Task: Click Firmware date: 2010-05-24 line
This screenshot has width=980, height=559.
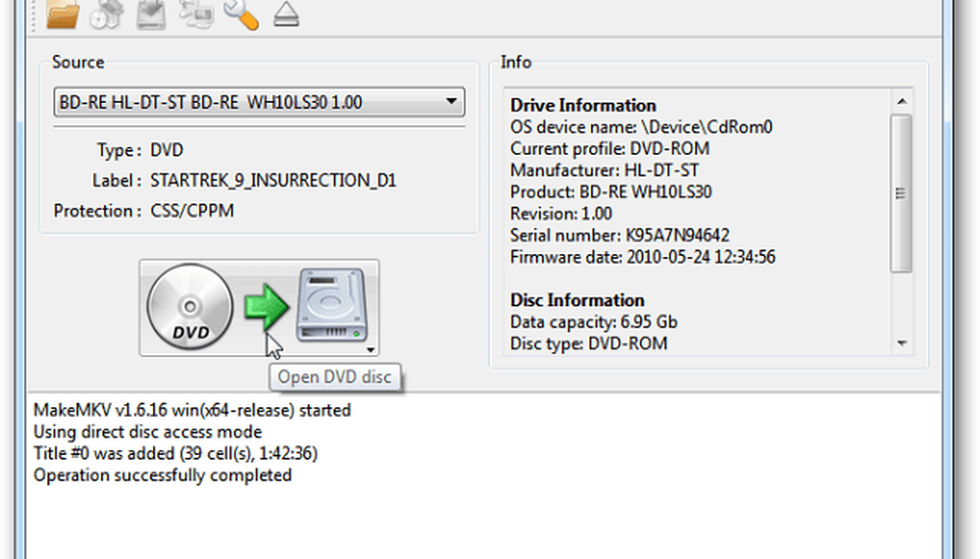Action: [643, 257]
